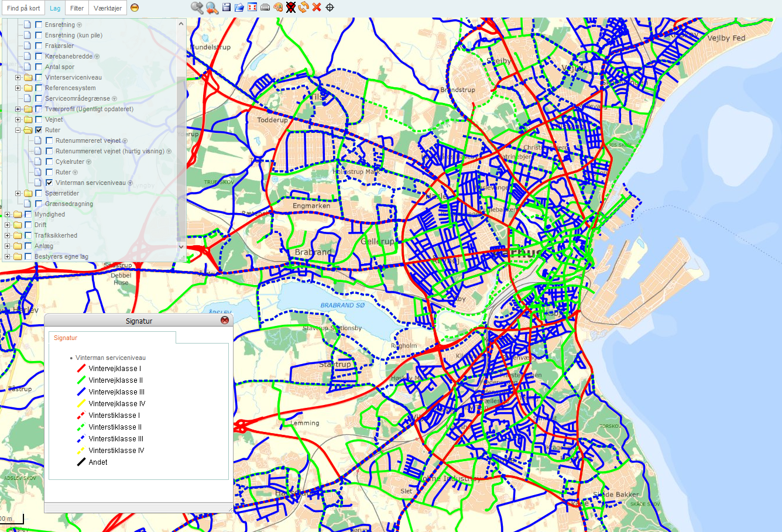Expand the Vinterserviceniveau folder
The height and width of the screenshot is (532, 782).
click(x=18, y=77)
